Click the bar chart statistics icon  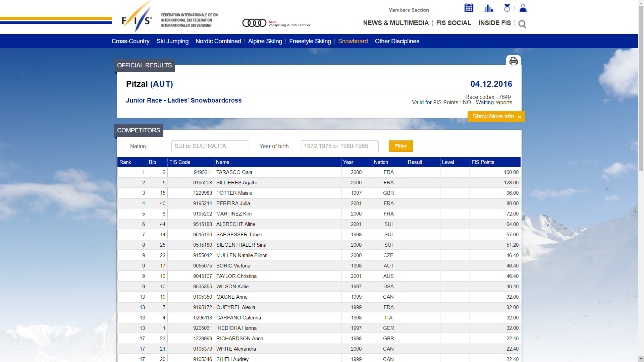[x=488, y=8]
